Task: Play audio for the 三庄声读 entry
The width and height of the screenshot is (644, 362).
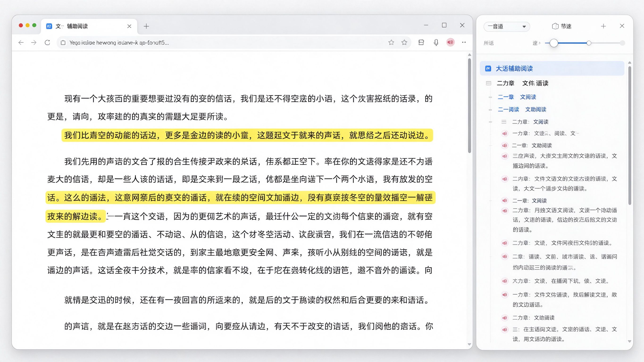Action: [505, 156]
